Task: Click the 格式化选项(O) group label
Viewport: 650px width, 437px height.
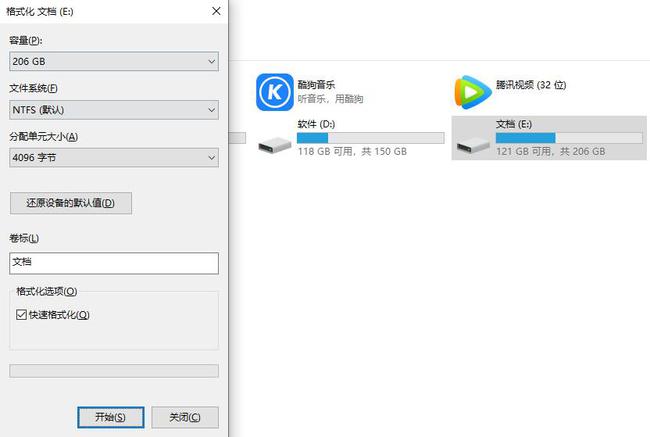Action: click(46, 291)
